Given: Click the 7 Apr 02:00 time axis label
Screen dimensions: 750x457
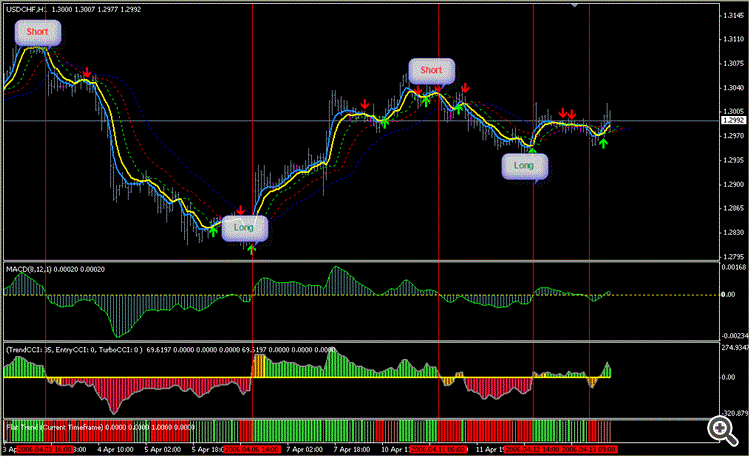Looking at the screenshot, I should (x=304, y=450).
